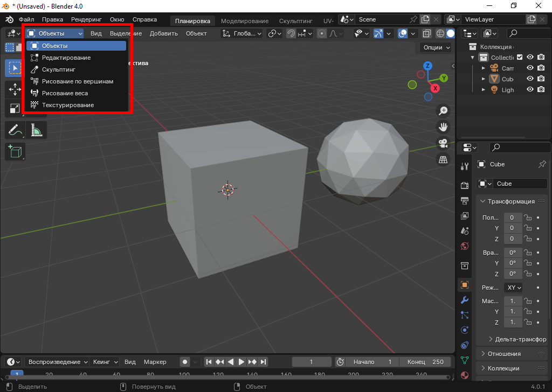Image resolution: width=552 pixels, height=392 pixels.
Task: Click the Add Cube tool icon
Action: pos(15,151)
